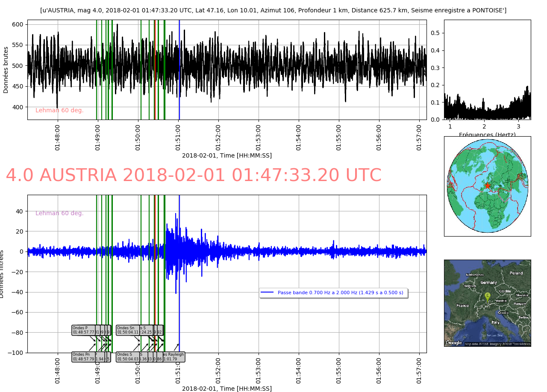Click the Google logo on the map

453,343
